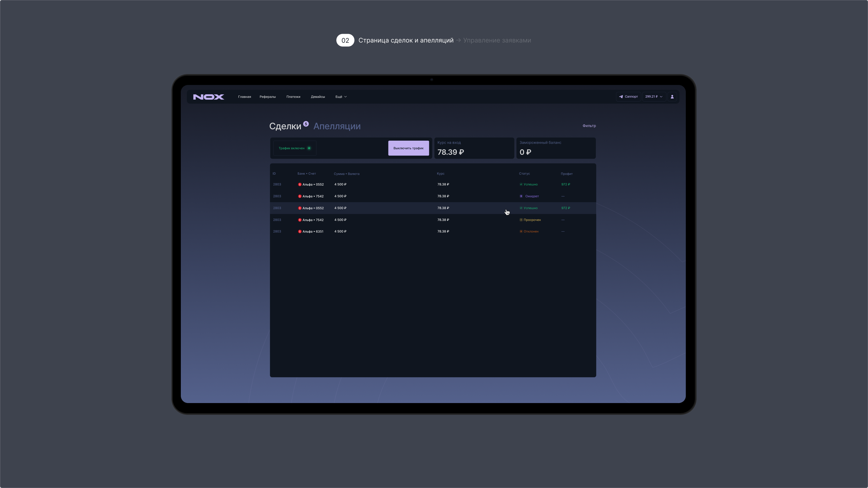This screenshot has height=488, width=868.
Task: Click the checkmark icon in the highlighted row
Action: (521, 208)
